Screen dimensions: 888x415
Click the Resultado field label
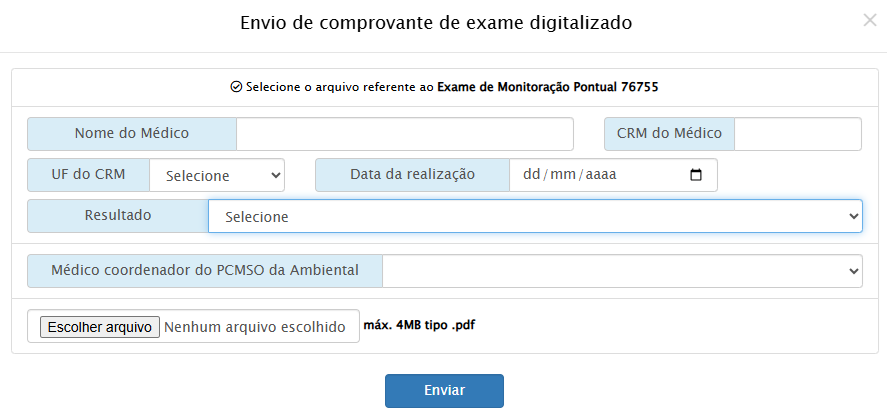(x=118, y=215)
